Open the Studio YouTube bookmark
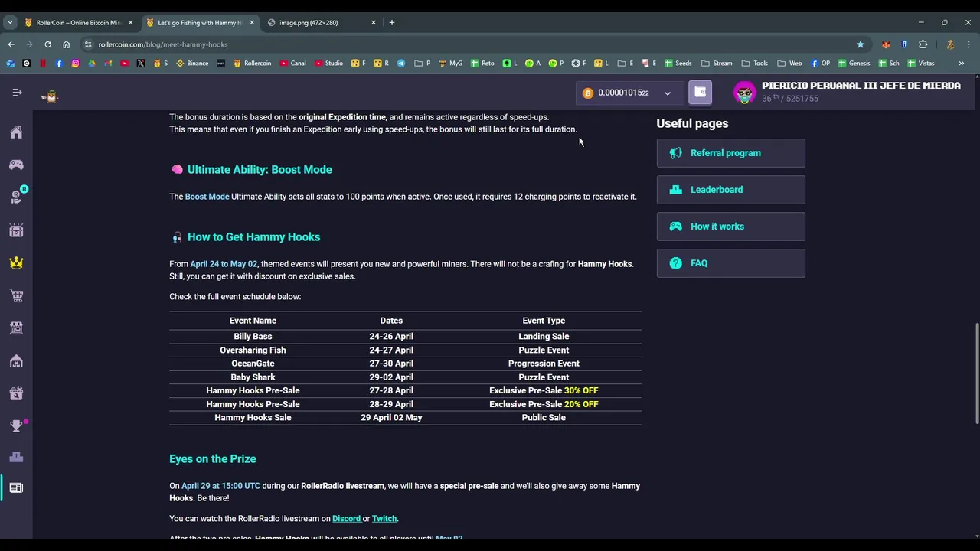The image size is (980, 551). click(328, 64)
